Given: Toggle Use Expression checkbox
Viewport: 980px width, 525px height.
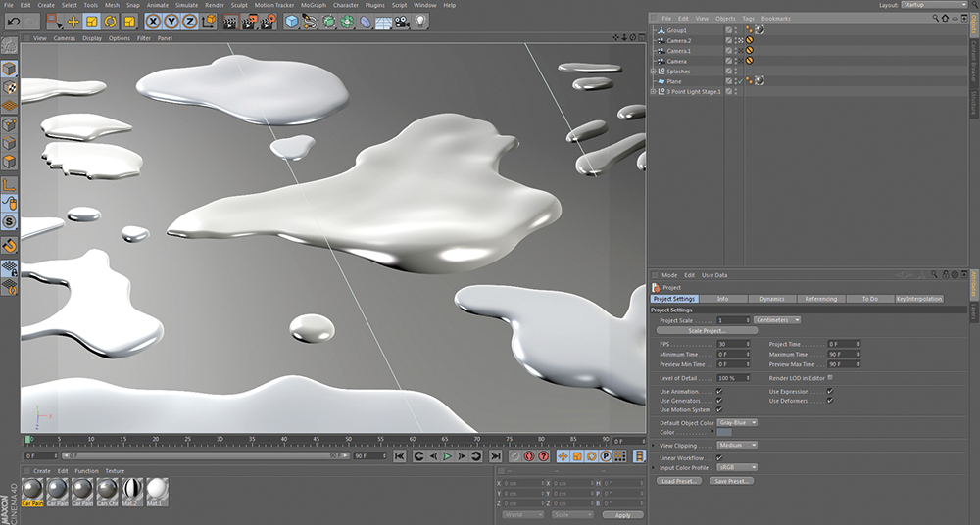Looking at the screenshot, I should (x=830, y=391).
